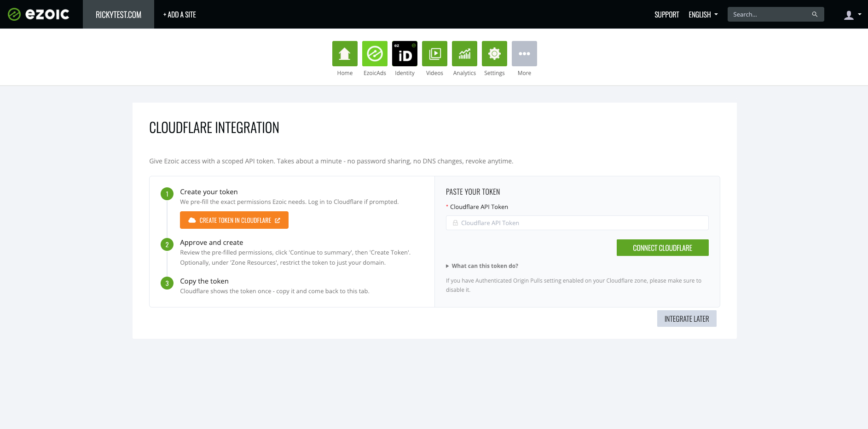Click the 'Cloudflare API Token' field label
This screenshot has height=429, width=868.
coord(479,207)
